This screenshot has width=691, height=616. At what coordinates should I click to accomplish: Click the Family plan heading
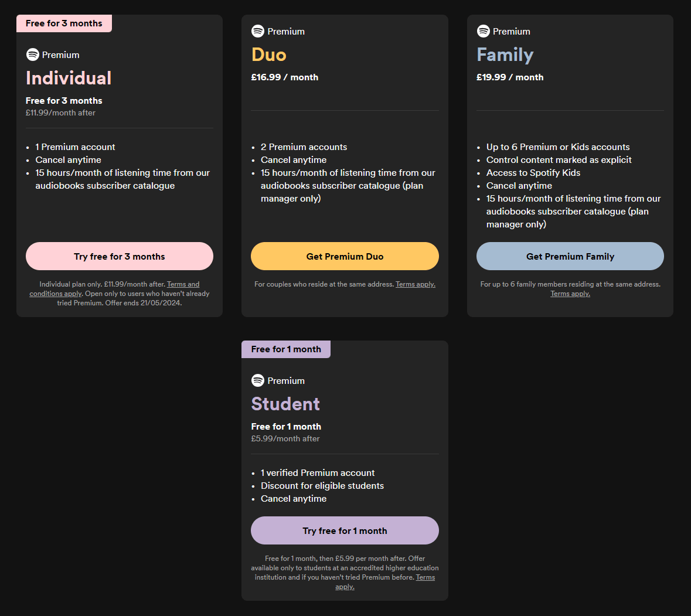click(x=505, y=55)
